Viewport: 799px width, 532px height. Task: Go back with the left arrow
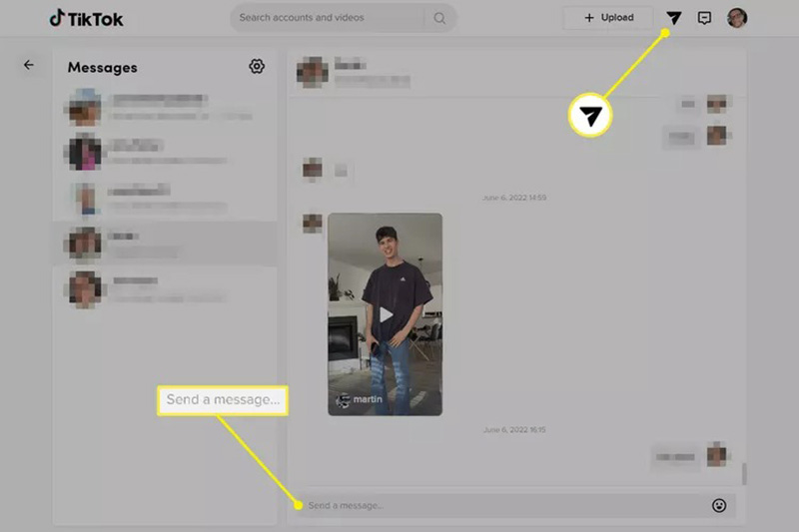(x=29, y=65)
